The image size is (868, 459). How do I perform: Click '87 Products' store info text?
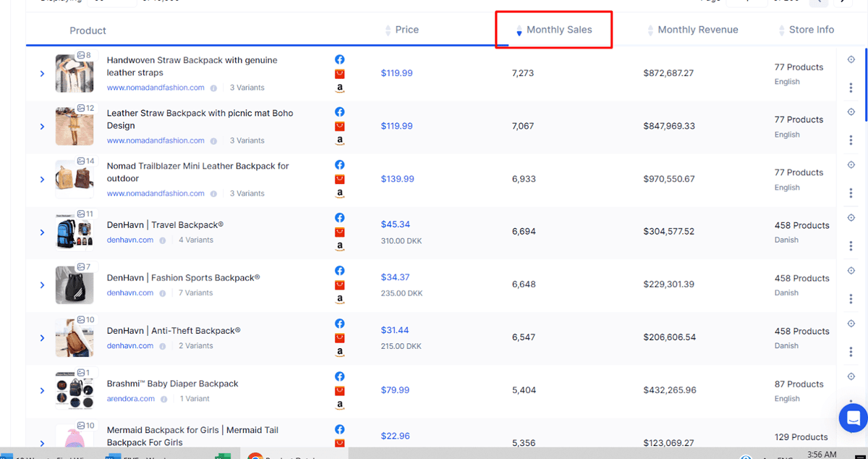(799, 384)
